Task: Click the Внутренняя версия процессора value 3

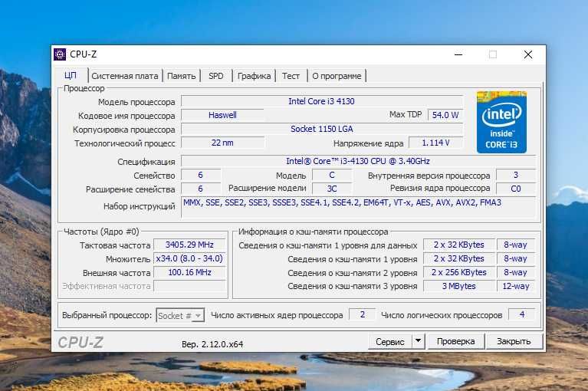Action: [x=516, y=175]
